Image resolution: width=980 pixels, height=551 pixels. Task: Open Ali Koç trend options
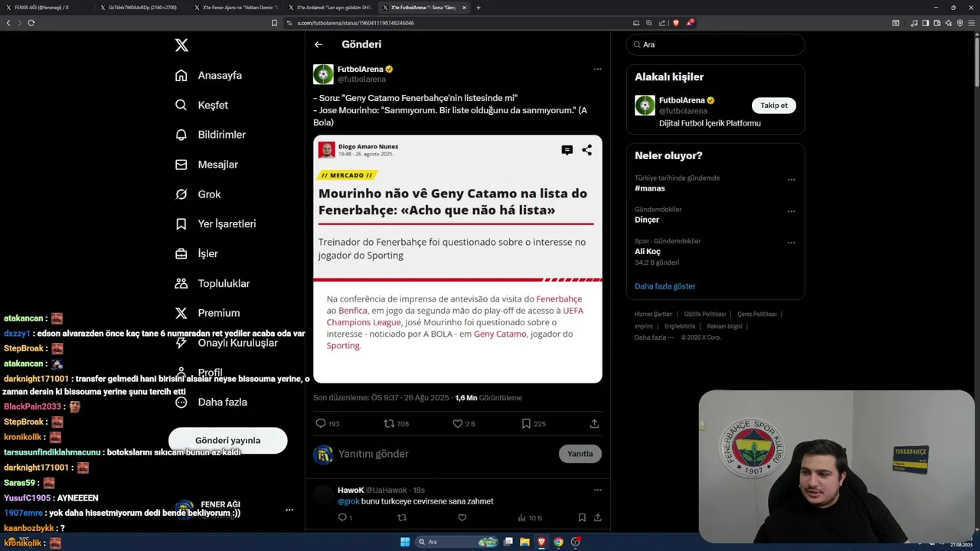(791, 243)
